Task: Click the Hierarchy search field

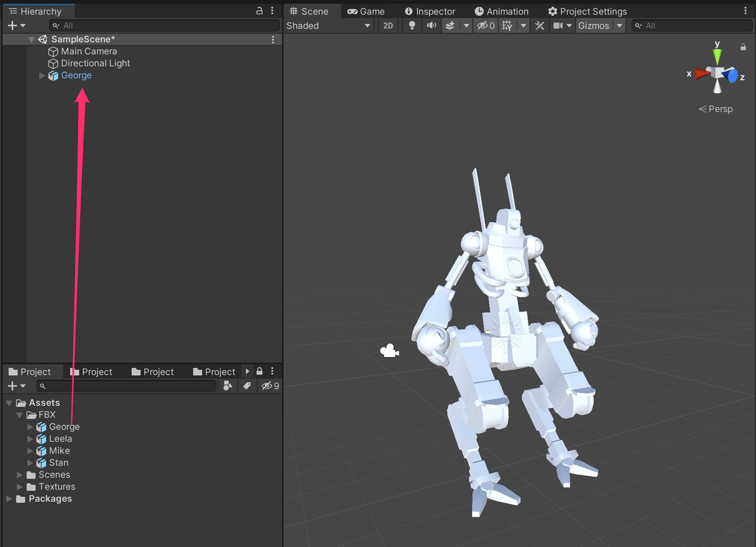Action: coord(165,26)
